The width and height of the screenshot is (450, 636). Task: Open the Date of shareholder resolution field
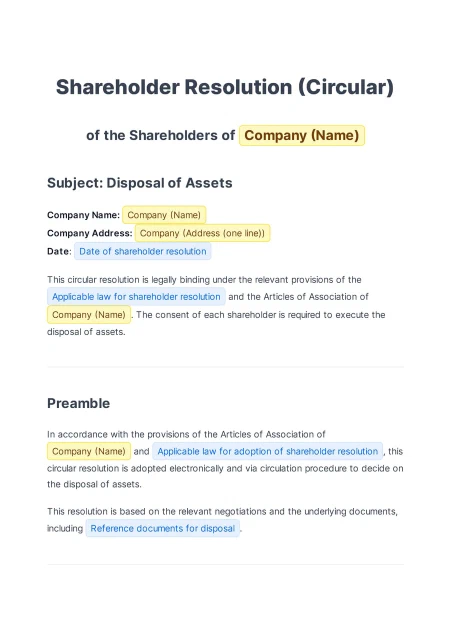click(142, 251)
